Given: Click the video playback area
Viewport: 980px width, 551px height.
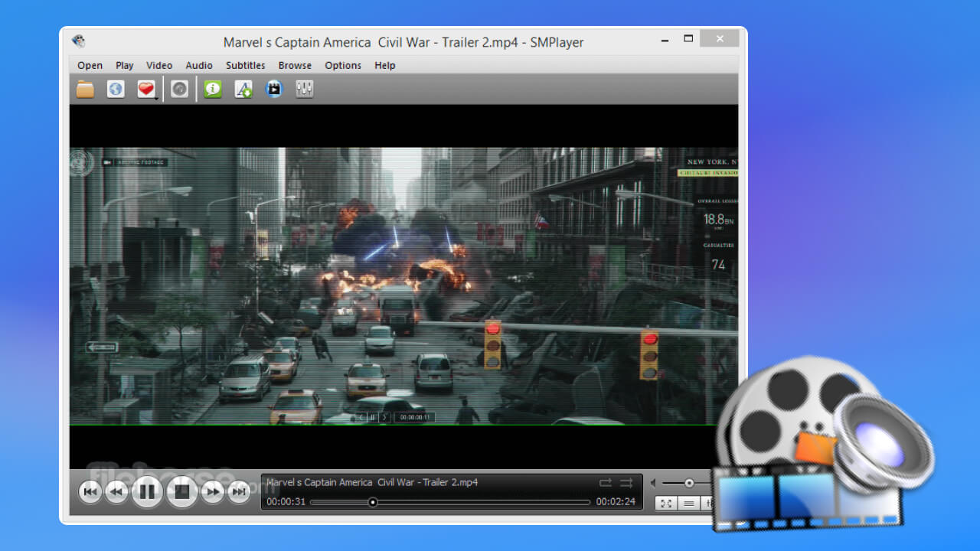Looking at the screenshot, I should (x=403, y=286).
